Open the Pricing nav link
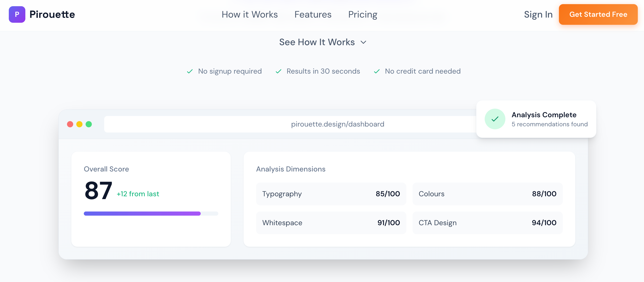The height and width of the screenshot is (282, 644). 363,14
